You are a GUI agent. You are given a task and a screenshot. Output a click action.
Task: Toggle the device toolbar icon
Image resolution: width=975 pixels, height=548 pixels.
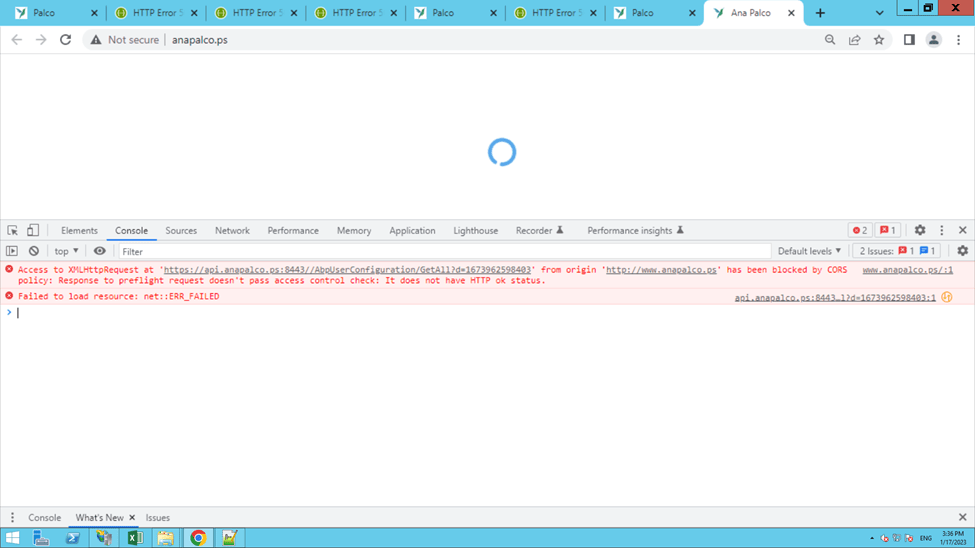[33, 230]
